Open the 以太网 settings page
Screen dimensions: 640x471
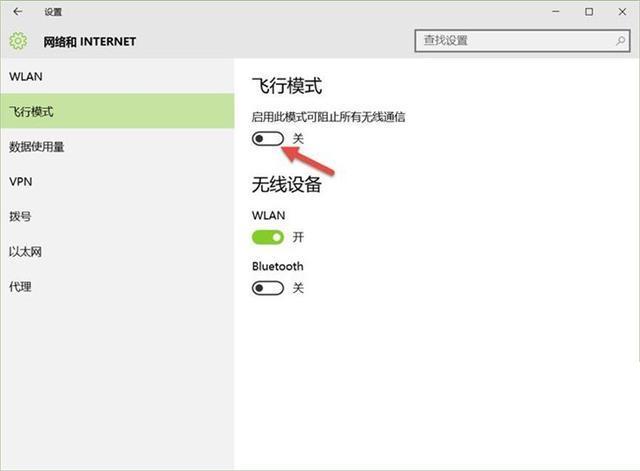coord(26,252)
